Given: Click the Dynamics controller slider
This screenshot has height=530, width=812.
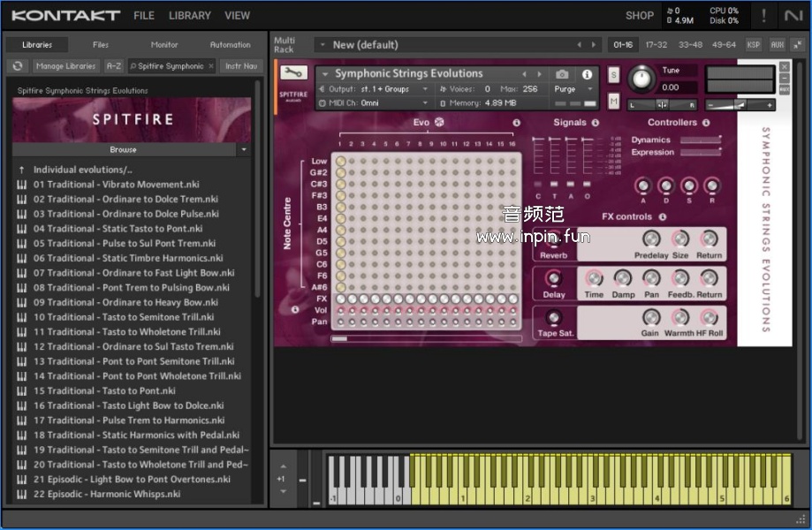Looking at the screenshot, I should point(701,140).
